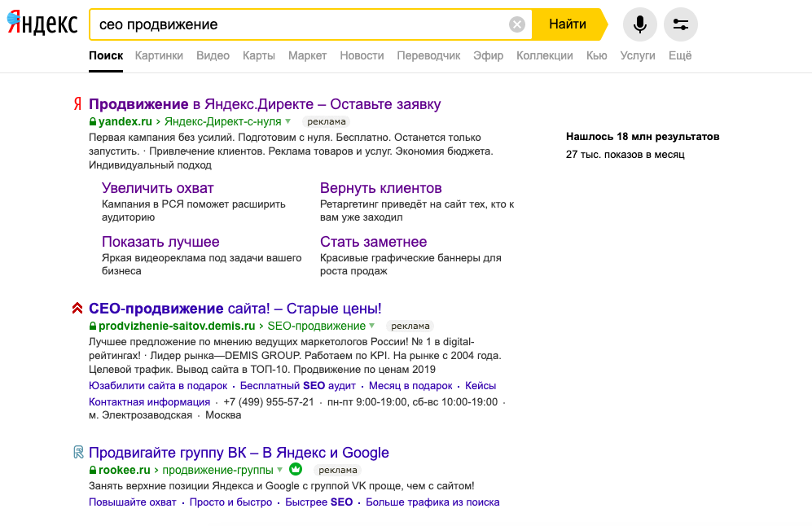The image size is (812, 526).
Task: Click the red Я favicon of Yandex Direct ad
Action: click(x=77, y=104)
